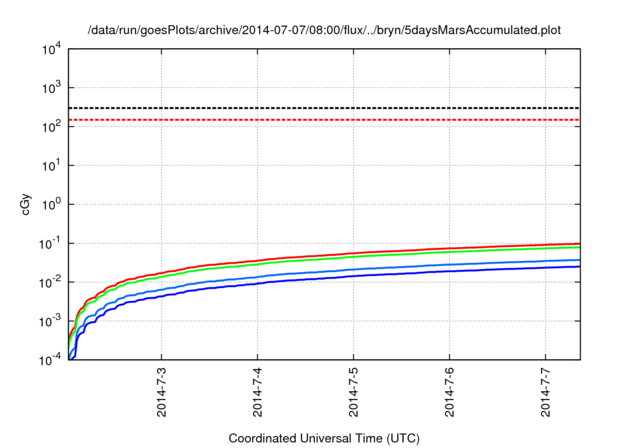The width and height of the screenshot is (640, 448).
Task: Click the 10^4 y-axis tick label
Action: (51, 49)
